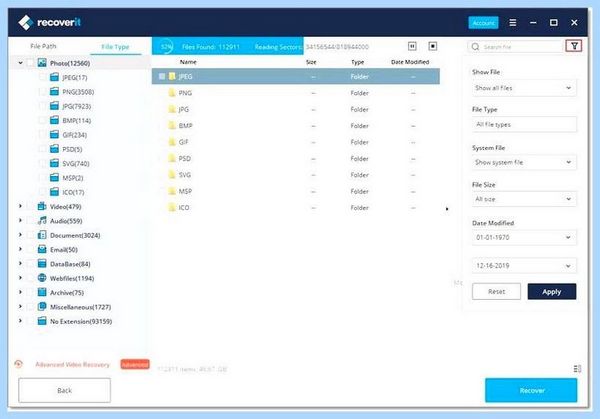Check the GIF(234) tree checkbox
Screen dimensions: 600x419
click(43, 135)
